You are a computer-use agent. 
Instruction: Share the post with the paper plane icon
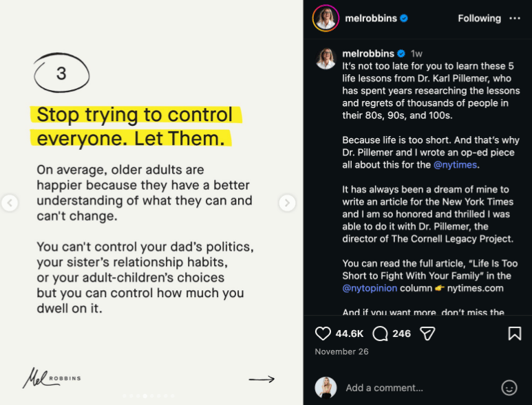point(427,333)
